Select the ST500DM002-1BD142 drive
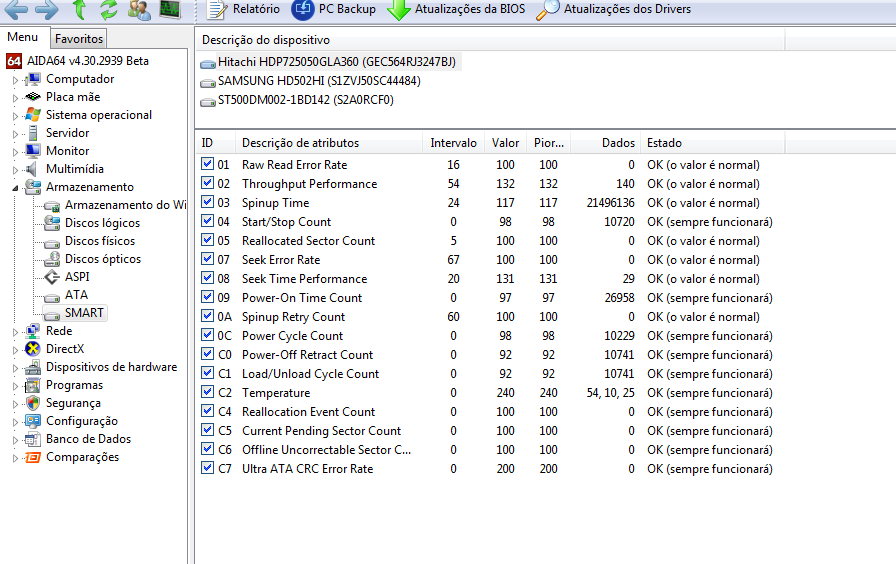 [297, 100]
